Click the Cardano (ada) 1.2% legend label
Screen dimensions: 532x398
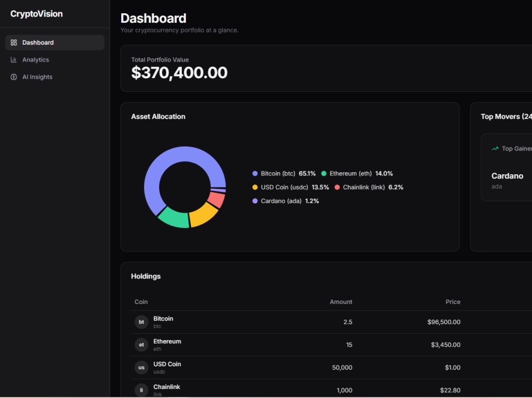[x=290, y=201]
